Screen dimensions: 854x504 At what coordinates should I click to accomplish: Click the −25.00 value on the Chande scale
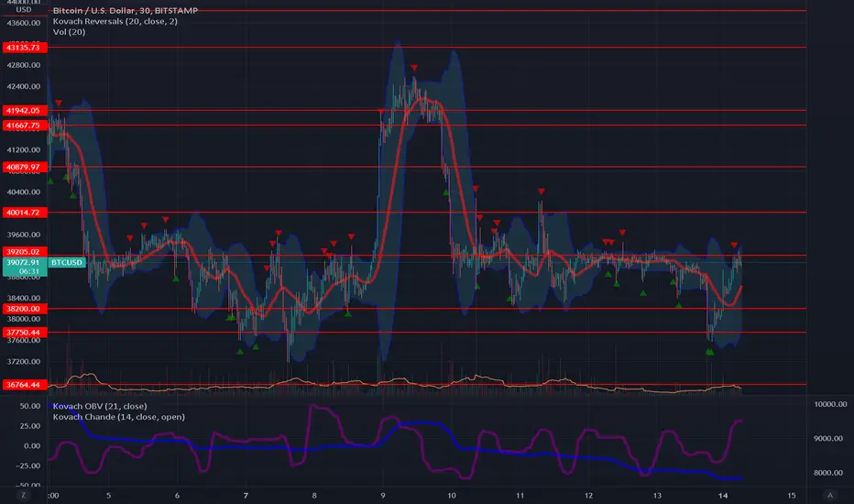[x=27, y=466]
